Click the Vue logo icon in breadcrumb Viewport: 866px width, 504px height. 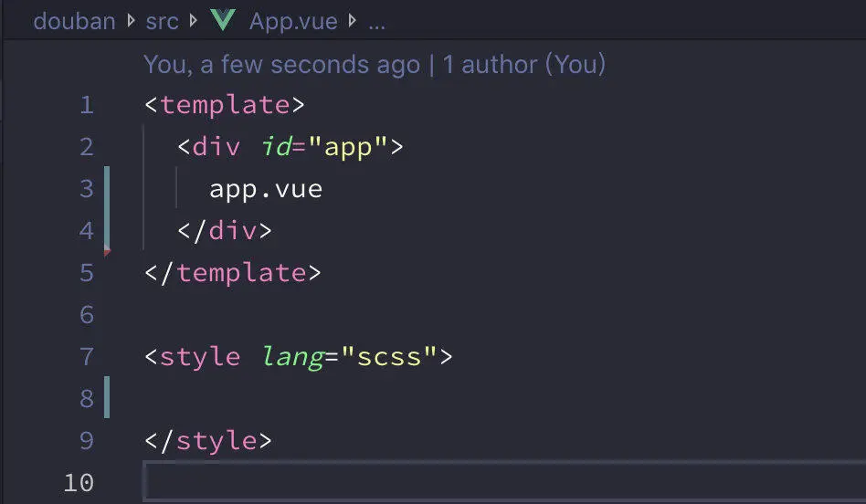[x=223, y=20]
